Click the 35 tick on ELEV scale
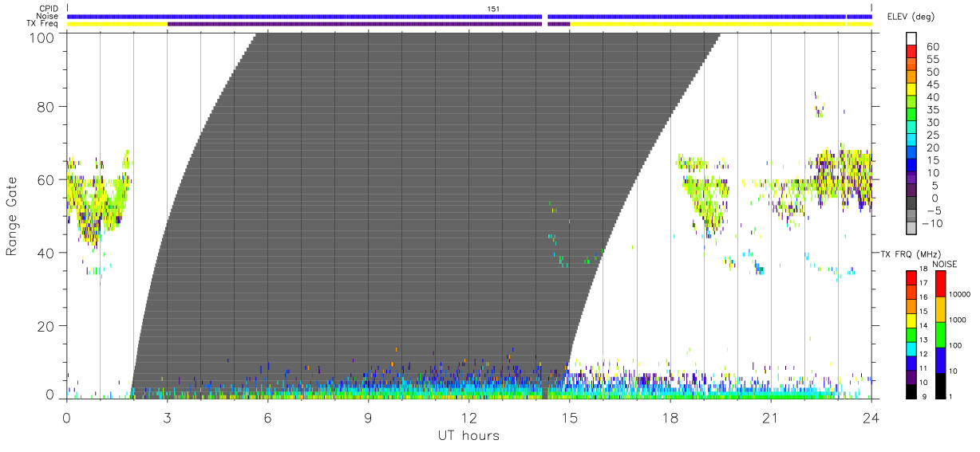Screen dimensions: 980x452 [x=931, y=110]
